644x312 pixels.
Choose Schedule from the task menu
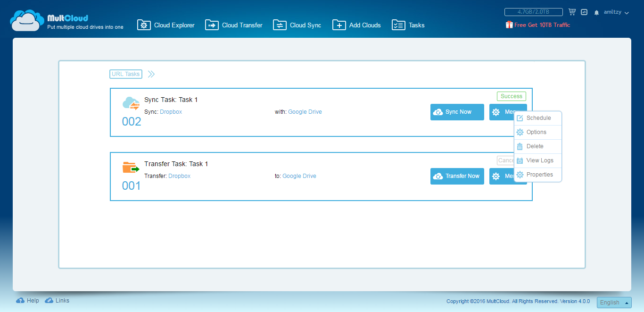pyautogui.click(x=538, y=118)
